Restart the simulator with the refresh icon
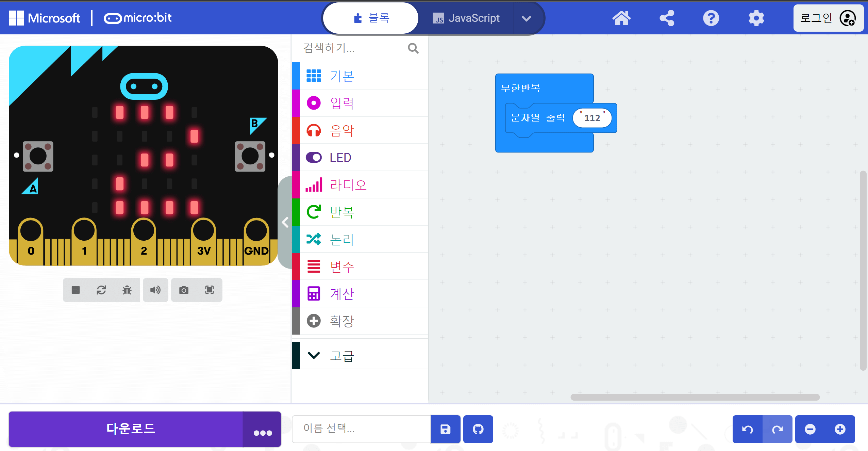 (101, 290)
